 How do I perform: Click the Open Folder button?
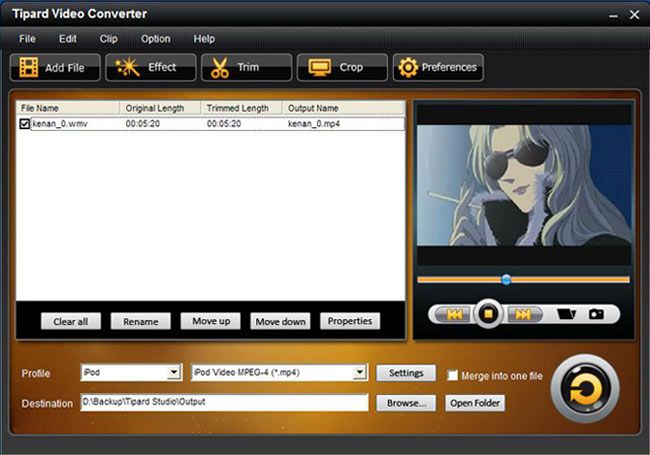click(x=475, y=403)
